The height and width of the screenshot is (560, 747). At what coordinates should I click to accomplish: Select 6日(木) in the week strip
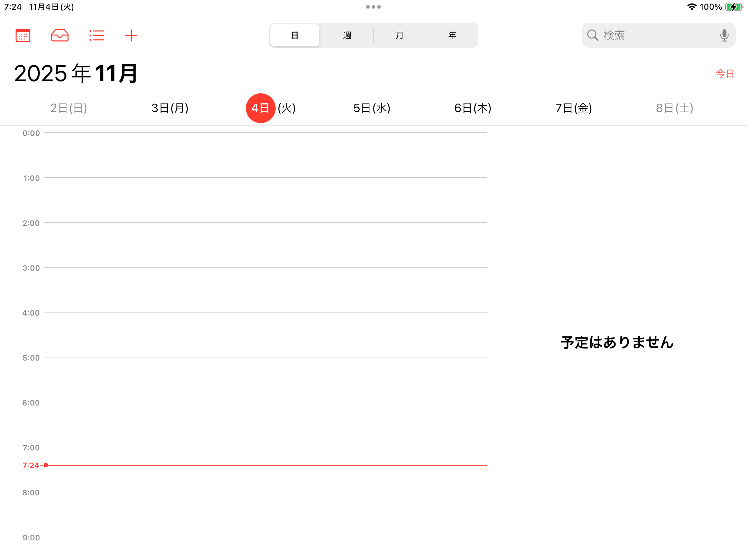click(x=473, y=108)
